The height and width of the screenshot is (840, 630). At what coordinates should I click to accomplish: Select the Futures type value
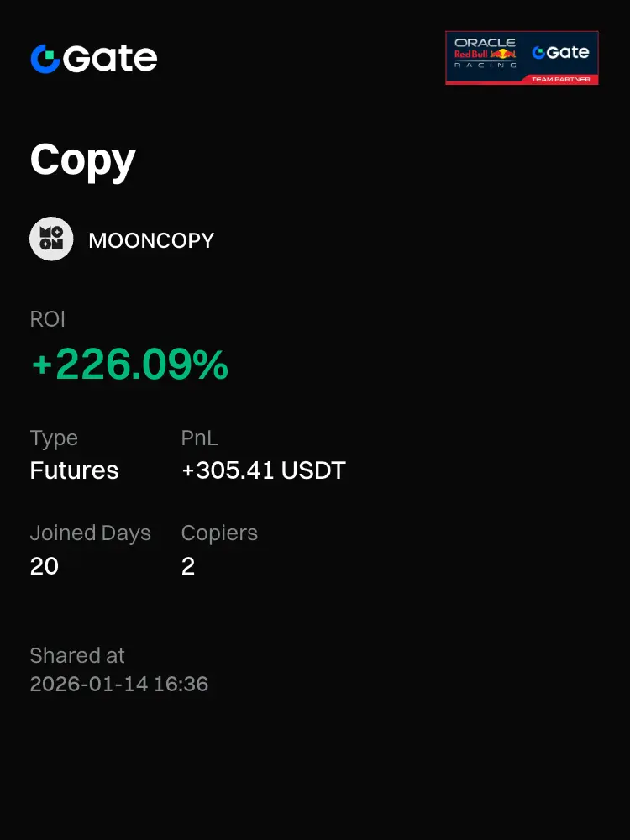pyautogui.click(x=75, y=470)
